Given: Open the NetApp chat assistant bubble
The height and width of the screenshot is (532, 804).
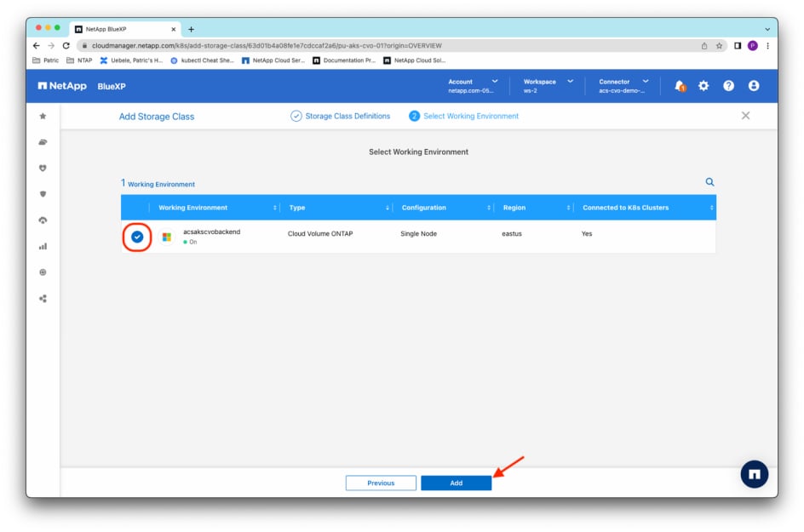Looking at the screenshot, I should pyautogui.click(x=754, y=474).
